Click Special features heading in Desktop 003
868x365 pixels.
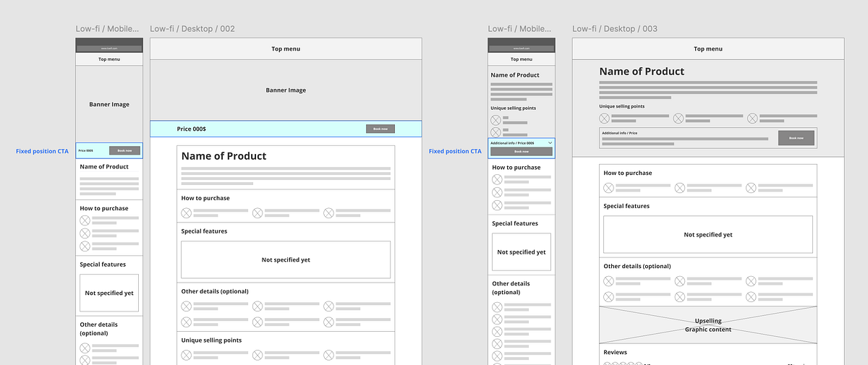626,206
